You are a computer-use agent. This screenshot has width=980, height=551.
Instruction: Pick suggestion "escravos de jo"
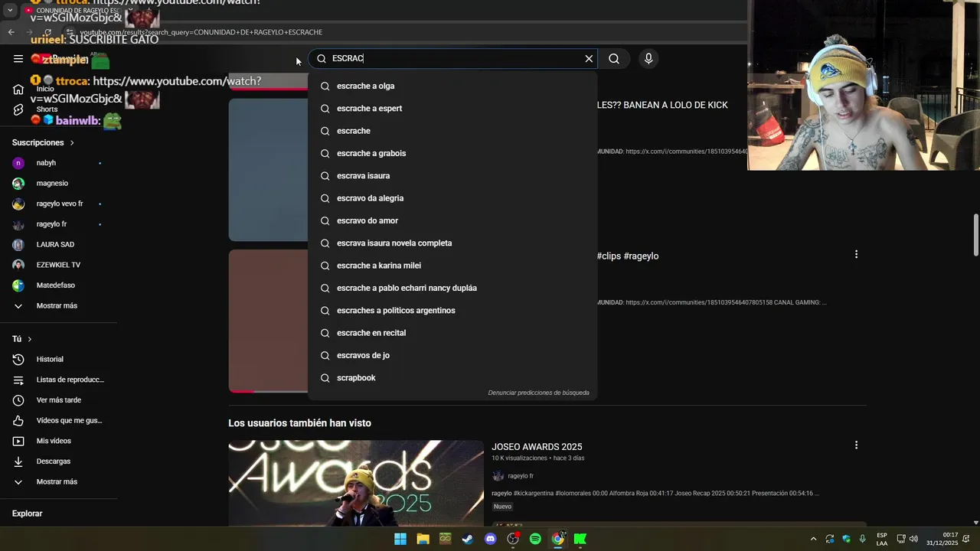pyautogui.click(x=452, y=355)
